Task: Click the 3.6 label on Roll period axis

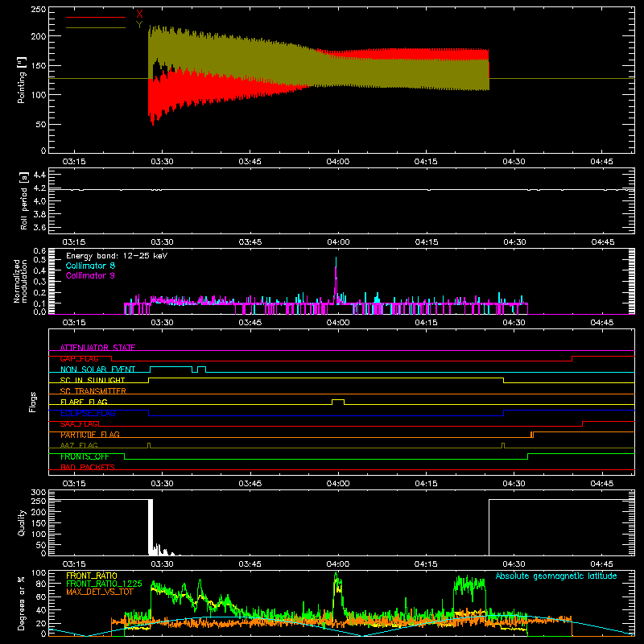Action: tap(39, 227)
